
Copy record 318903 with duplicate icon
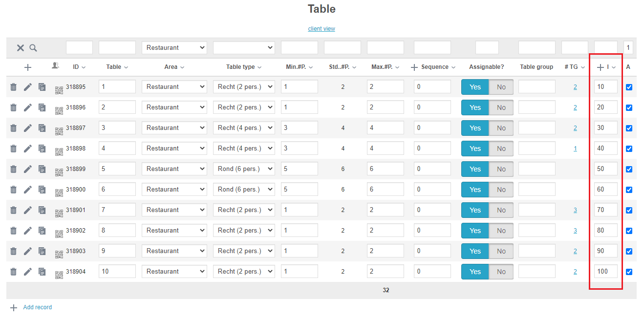(42, 251)
